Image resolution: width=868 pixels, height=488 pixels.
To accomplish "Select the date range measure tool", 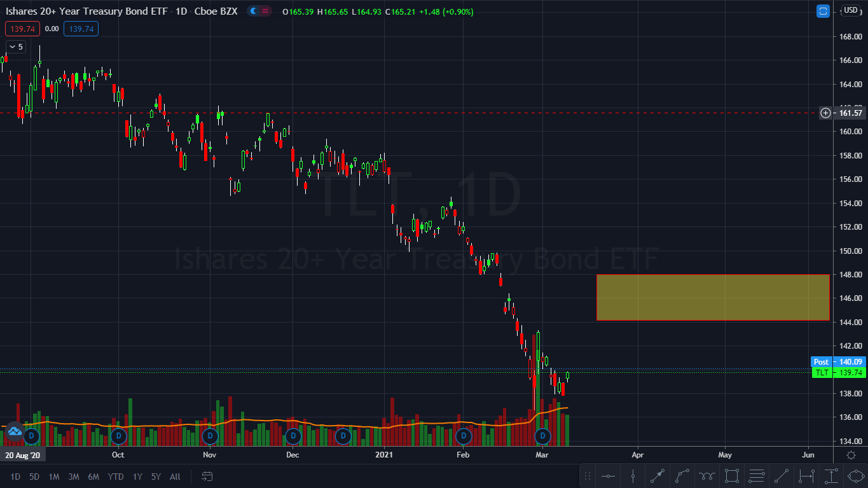I will pyautogui.click(x=806, y=476).
